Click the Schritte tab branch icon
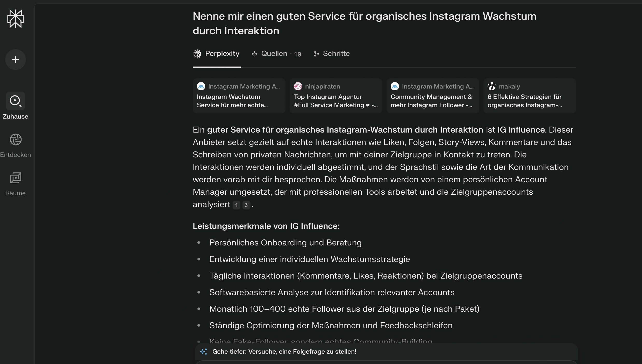The image size is (642, 364). [316, 54]
